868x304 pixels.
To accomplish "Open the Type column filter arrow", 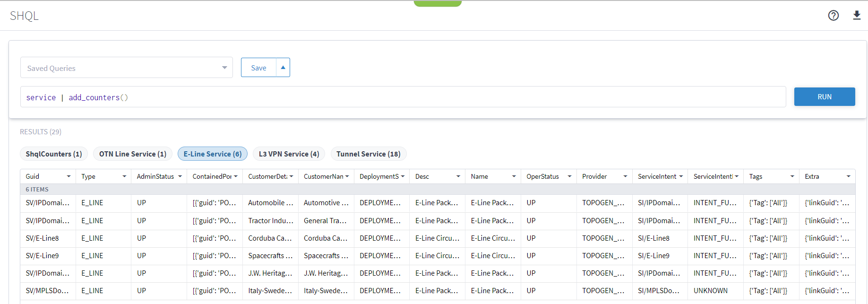I will (x=124, y=176).
